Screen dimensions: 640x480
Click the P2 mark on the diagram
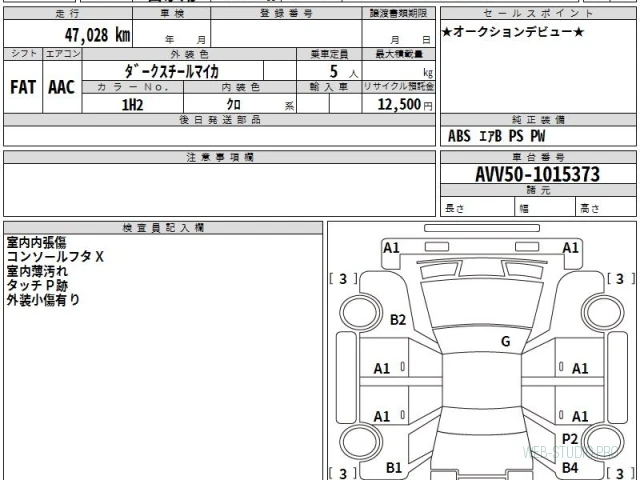(570, 439)
